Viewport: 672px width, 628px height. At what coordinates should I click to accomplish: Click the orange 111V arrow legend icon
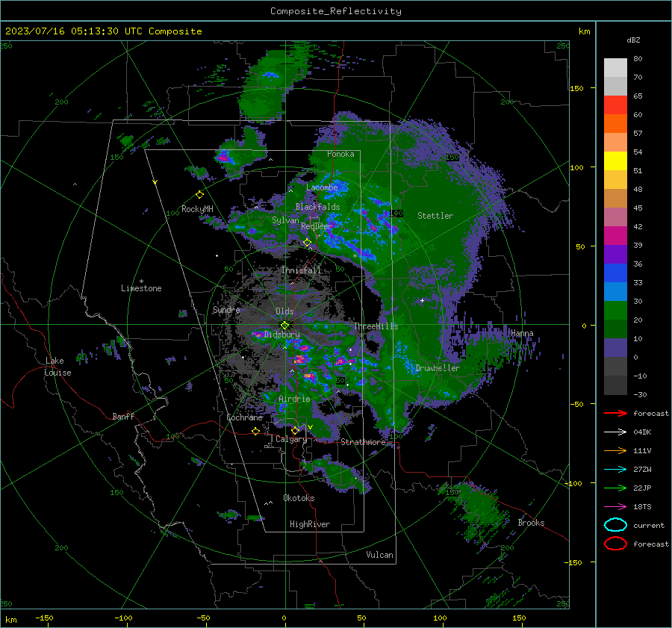pos(615,450)
